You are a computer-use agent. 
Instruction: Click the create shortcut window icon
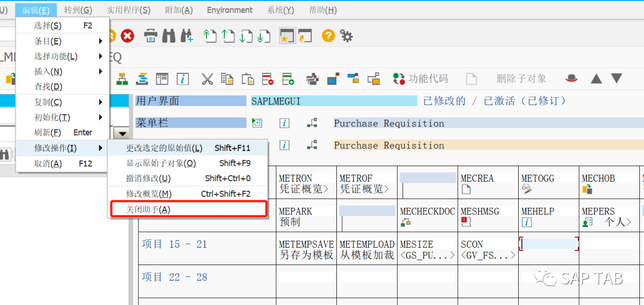coord(305,36)
